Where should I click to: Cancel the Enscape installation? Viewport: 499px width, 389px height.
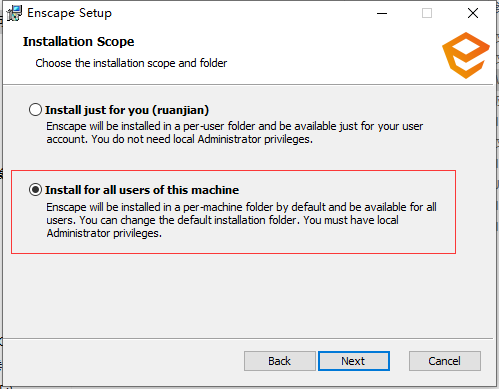445,361
